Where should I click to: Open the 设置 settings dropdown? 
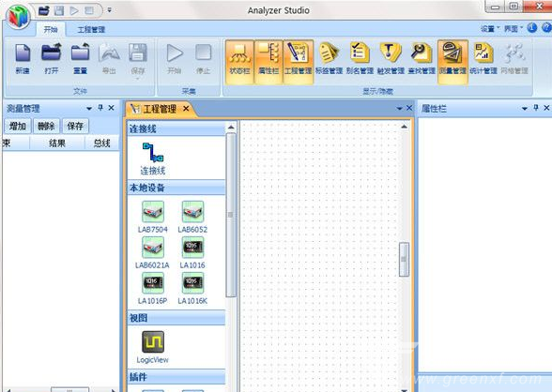pos(490,29)
